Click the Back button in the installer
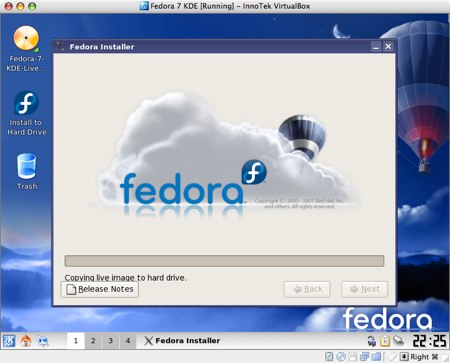 click(x=307, y=289)
